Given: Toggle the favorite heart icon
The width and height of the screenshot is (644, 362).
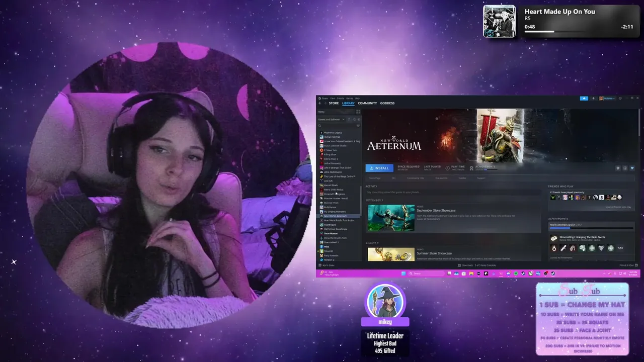Looking at the screenshot, I should (632, 168).
